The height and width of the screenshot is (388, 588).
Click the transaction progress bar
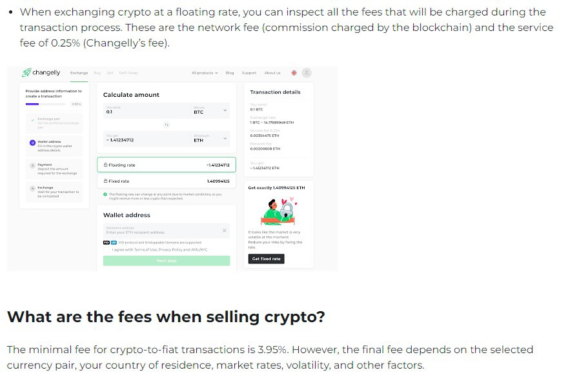point(46,103)
